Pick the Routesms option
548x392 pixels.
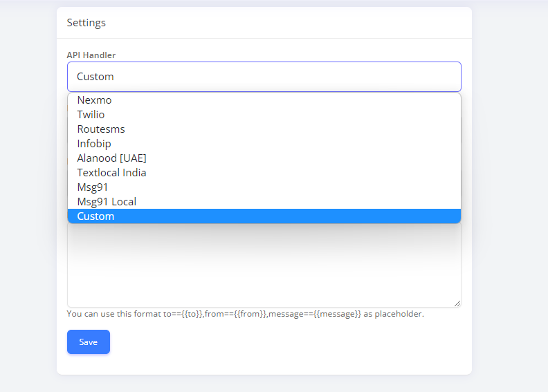tap(264, 129)
